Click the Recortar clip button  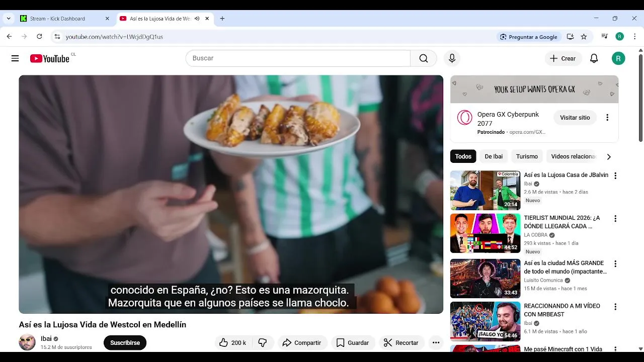[401, 343]
